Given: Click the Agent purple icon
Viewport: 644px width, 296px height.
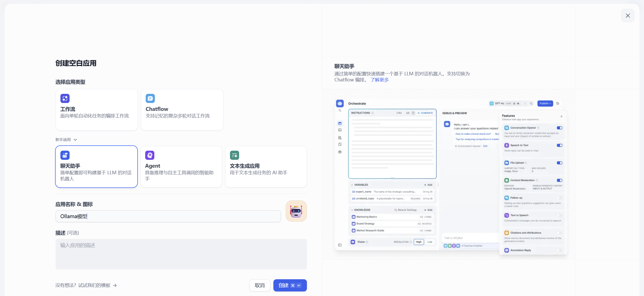Looking at the screenshot, I should pos(150,155).
